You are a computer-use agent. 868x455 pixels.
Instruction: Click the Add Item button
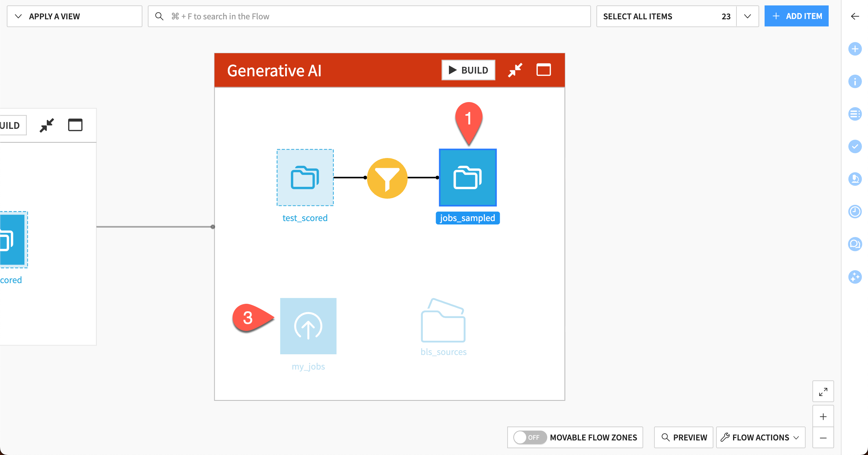point(796,16)
